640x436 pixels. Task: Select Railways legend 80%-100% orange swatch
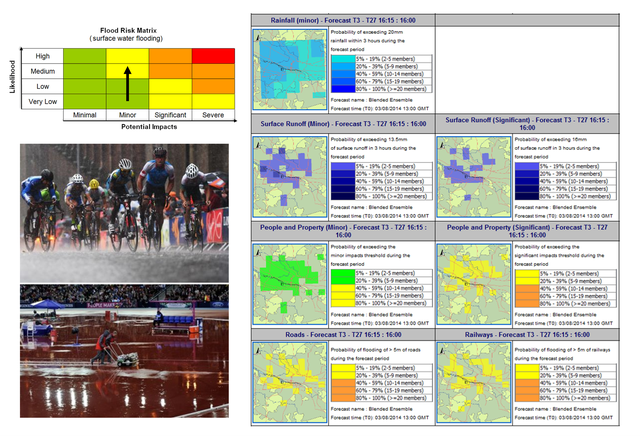tap(528, 397)
